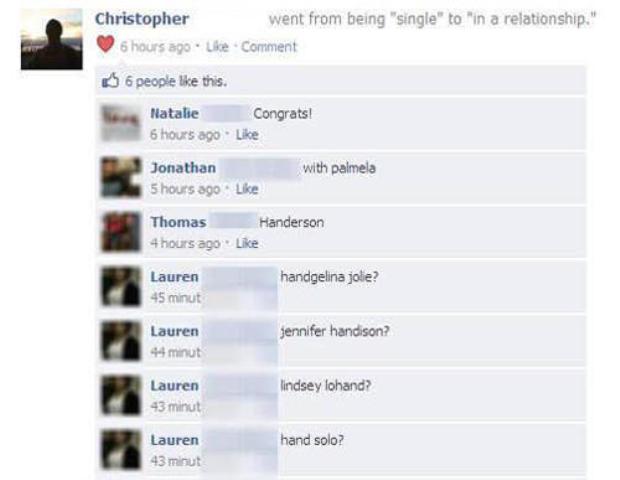Like Christopher's relationship status post
The height and width of the screenshot is (480, 620).
217,47
